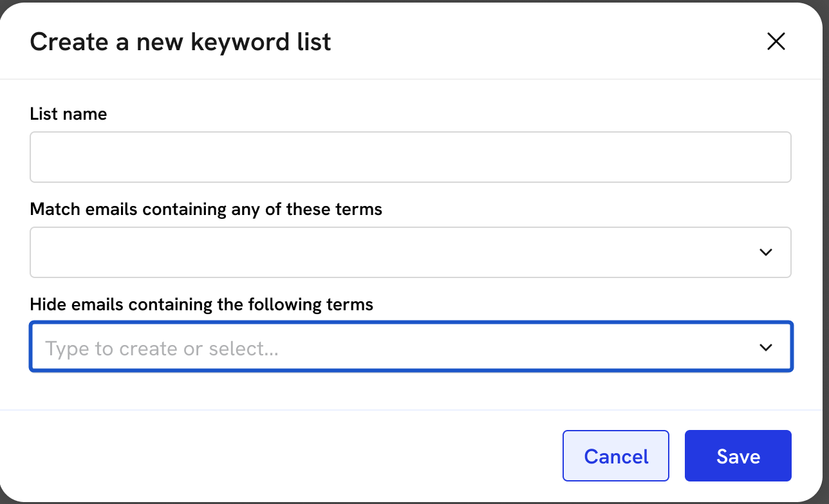
Task: Close the Create a new keyword list dialog
Action: [776, 42]
